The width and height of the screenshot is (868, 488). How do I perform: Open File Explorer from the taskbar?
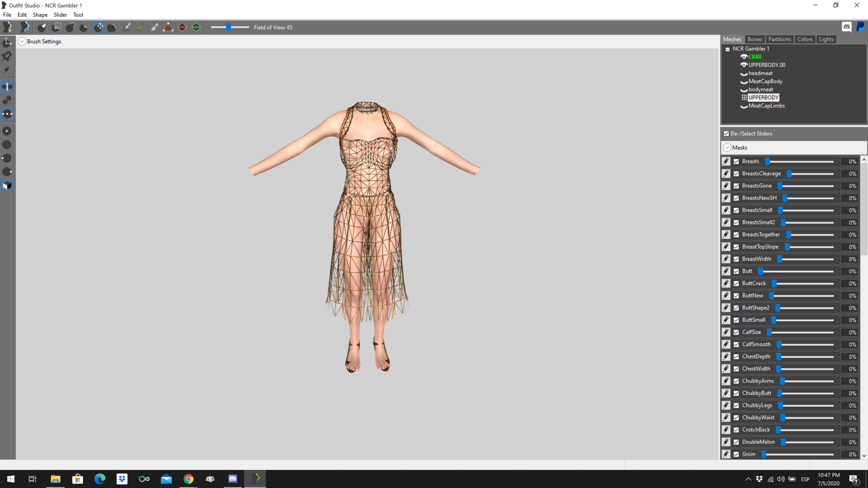[x=55, y=479]
